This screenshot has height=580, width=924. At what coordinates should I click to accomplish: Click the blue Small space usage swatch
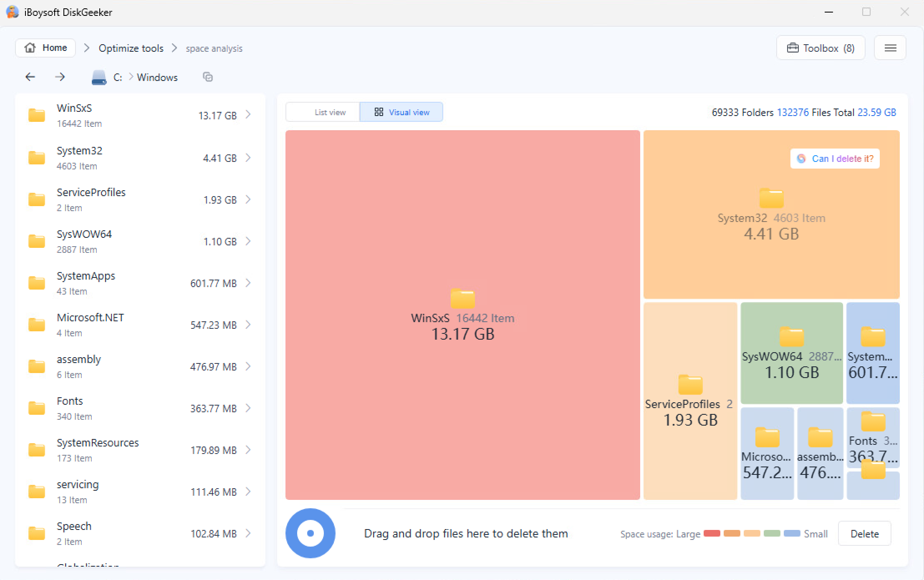(792, 533)
